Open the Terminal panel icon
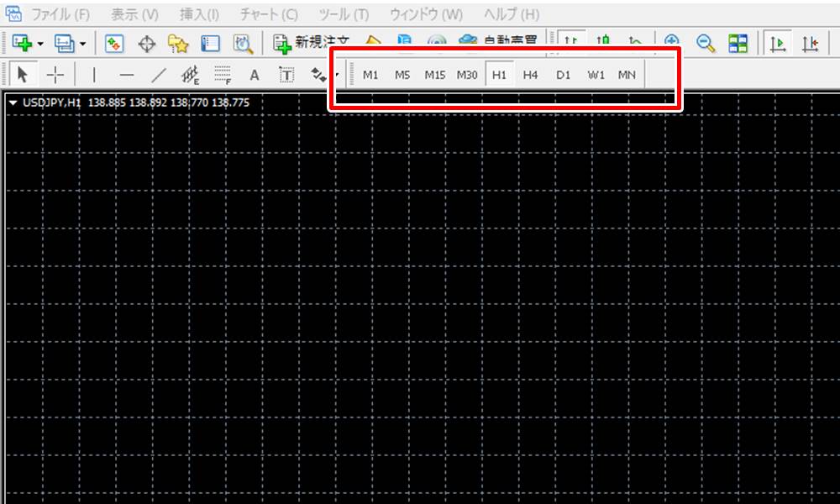Screen dimensions: 840x504 (x=210, y=43)
